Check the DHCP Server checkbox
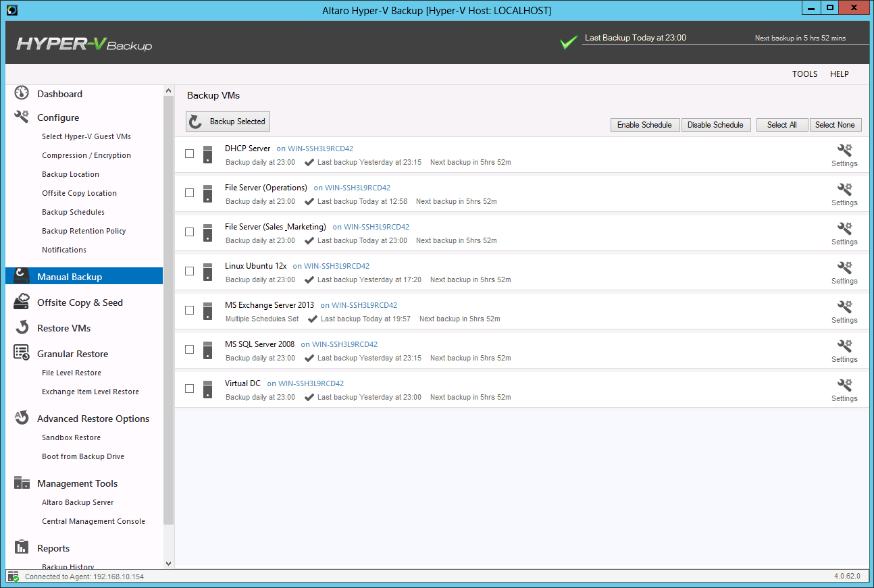The width and height of the screenshot is (874, 588). (190, 153)
